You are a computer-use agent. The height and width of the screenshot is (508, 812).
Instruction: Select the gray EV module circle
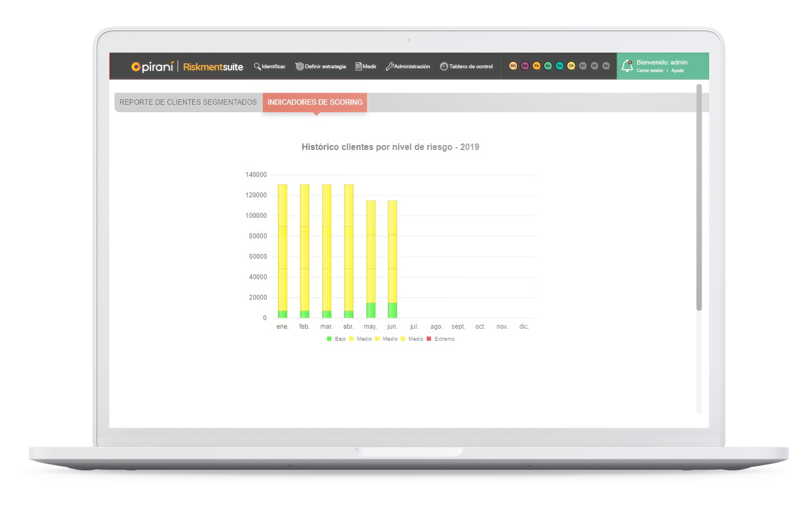coord(582,66)
